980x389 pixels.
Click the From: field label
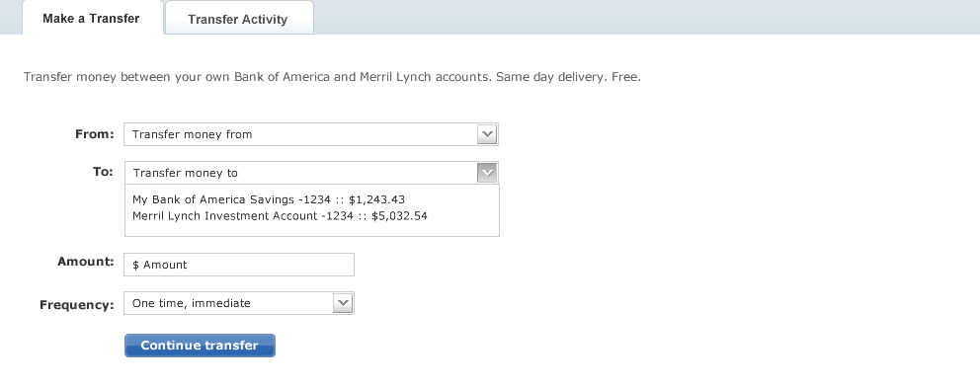95,134
